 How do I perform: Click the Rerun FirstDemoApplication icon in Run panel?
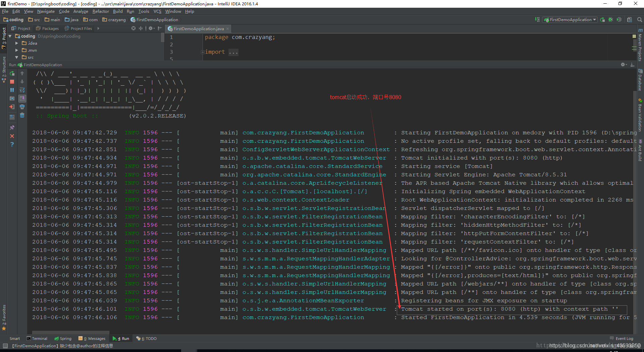(12, 73)
